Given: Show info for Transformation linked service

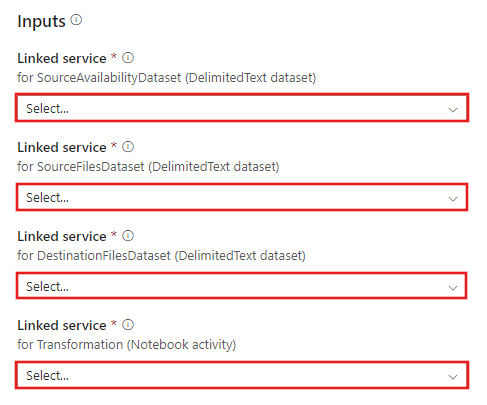Looking at the screenshot, I should coord(128,325).
